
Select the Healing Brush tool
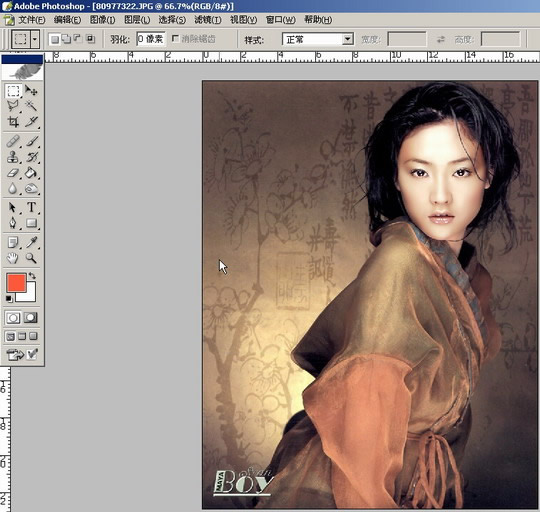click(x=13, y=142)
